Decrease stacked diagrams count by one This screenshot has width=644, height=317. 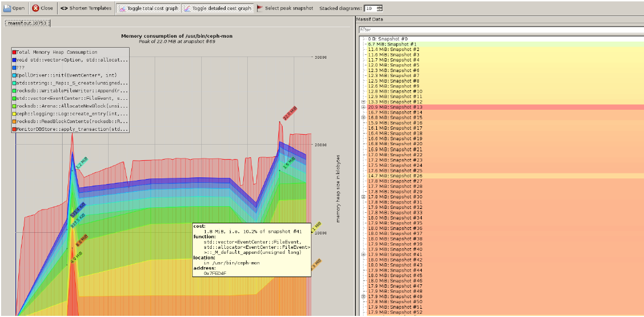(x=380, y=10)
